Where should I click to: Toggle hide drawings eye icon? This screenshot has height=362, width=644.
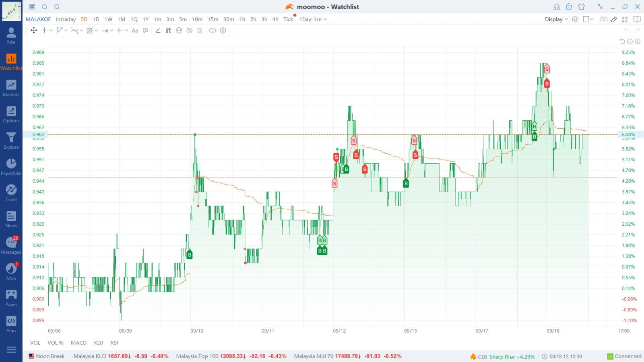(x=189, y=30)
